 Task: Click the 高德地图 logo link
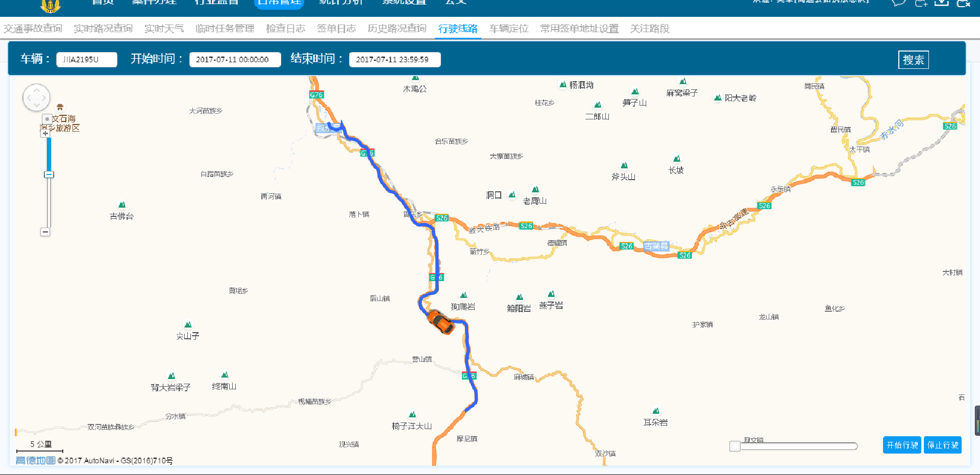[x=35, y=460]
